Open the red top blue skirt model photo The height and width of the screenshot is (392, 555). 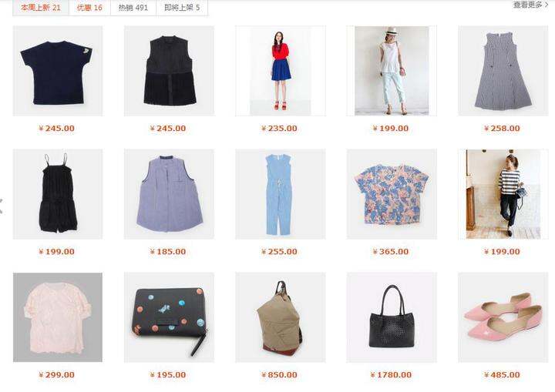point(281,71)
